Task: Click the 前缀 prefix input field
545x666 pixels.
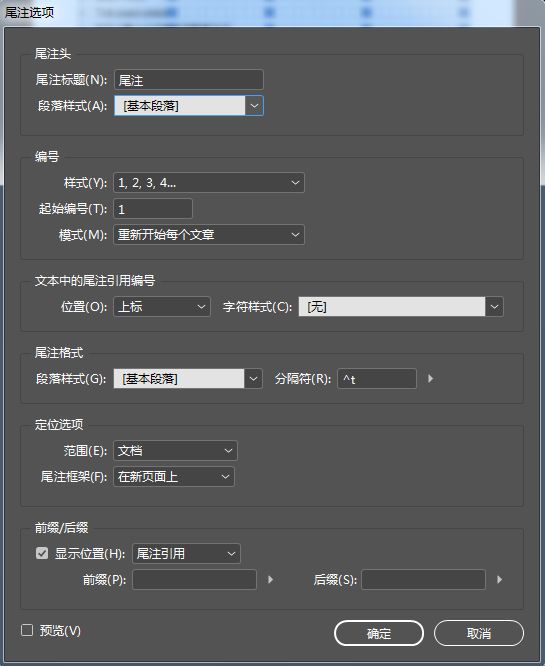Action: pos(195,579)
